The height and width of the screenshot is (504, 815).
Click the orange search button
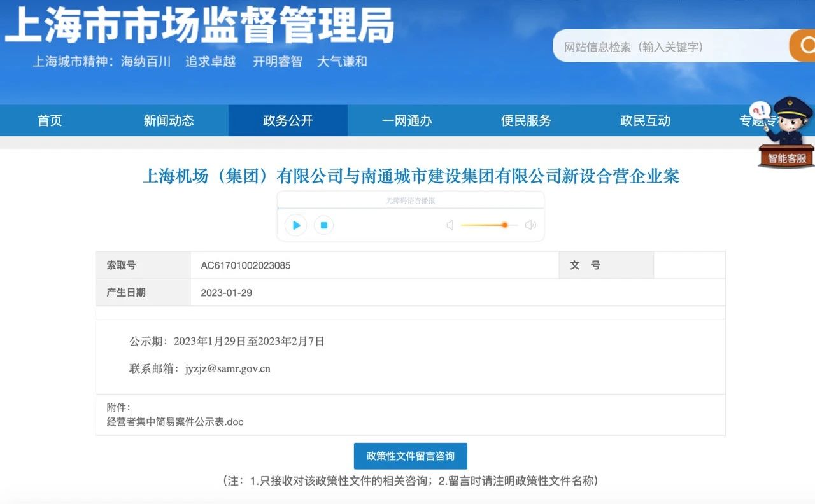click(x=802, y=46)
